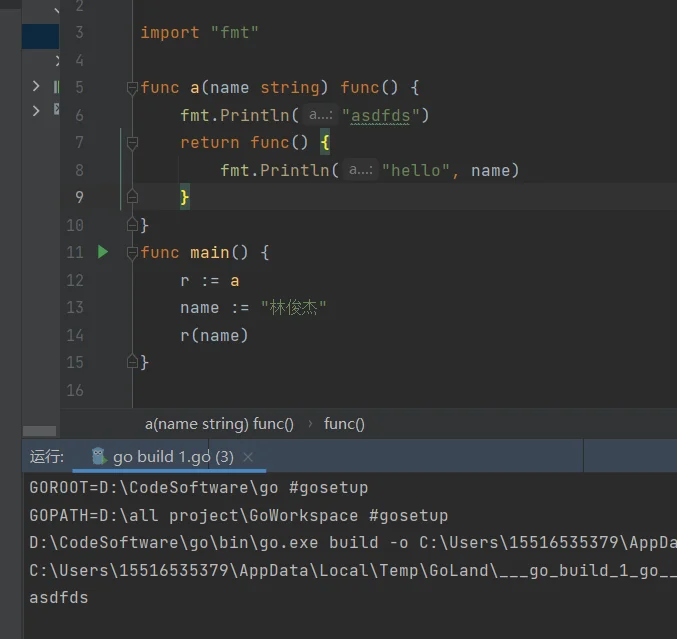Click line number 16 in the gutter

(x=75, y=390)
